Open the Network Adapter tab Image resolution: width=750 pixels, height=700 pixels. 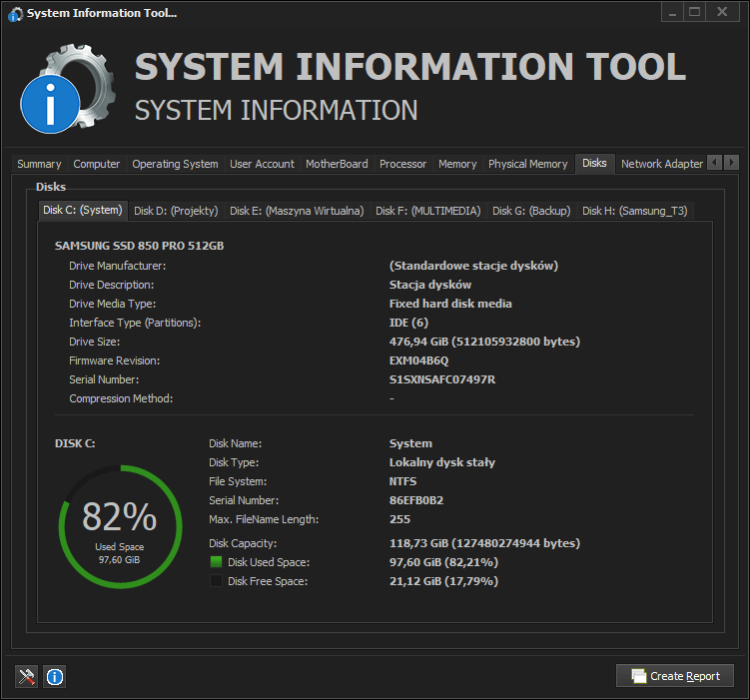pos(662,164)
